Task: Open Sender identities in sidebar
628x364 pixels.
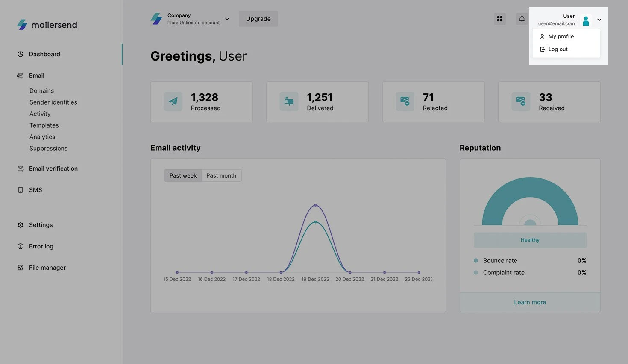Action: point(53,102)
